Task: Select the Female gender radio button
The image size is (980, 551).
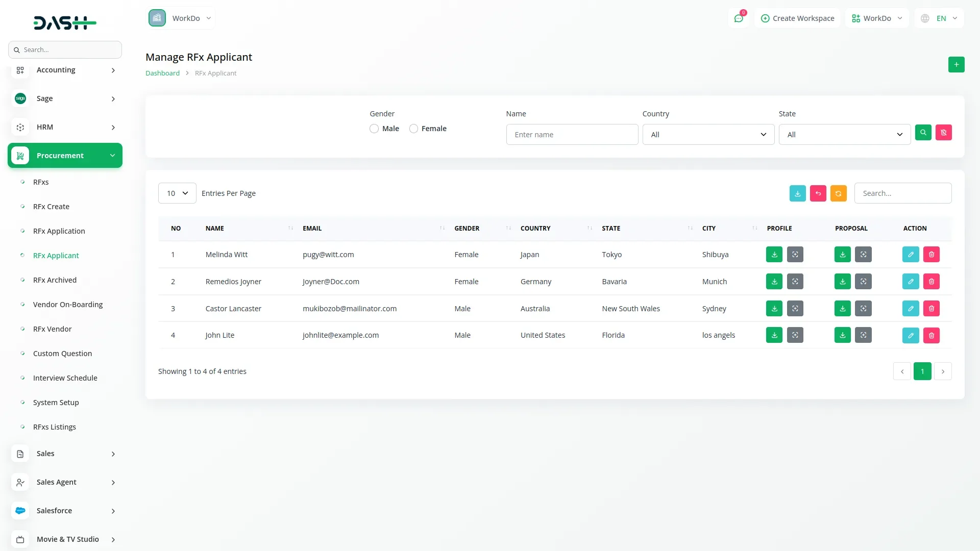Action: pos(413,129)
